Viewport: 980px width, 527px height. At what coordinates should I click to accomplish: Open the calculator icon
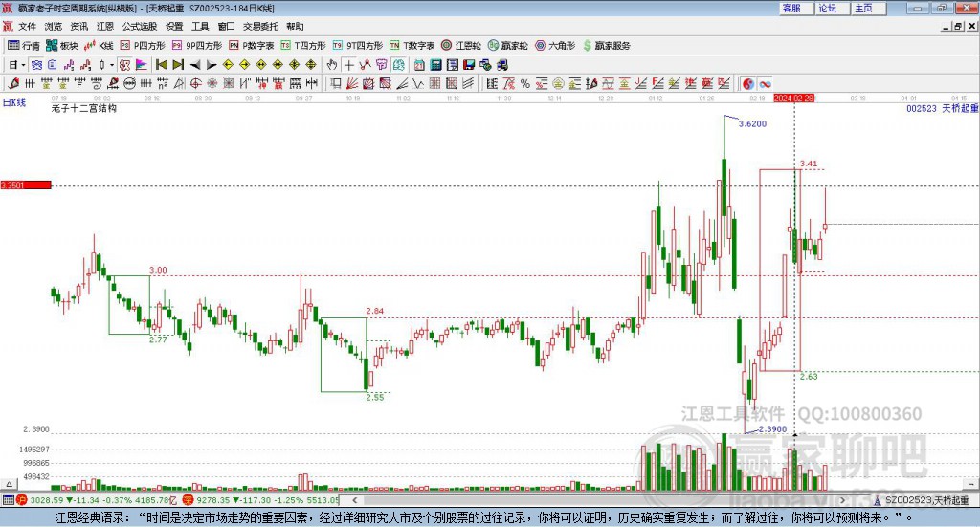point(435,65)
